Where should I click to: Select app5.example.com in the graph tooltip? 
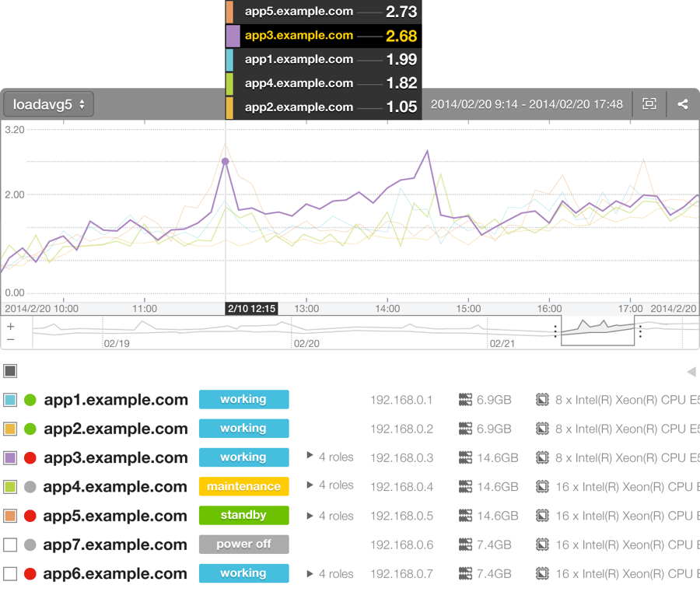[299, 12]
